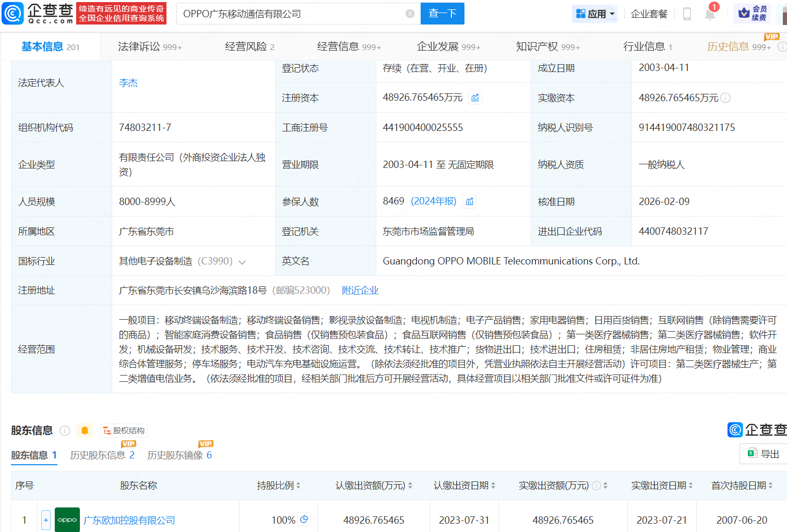Open the 知识产权 tab
Image resolution: width=787 pixels, height=532 pixels.
click(547, 47)
